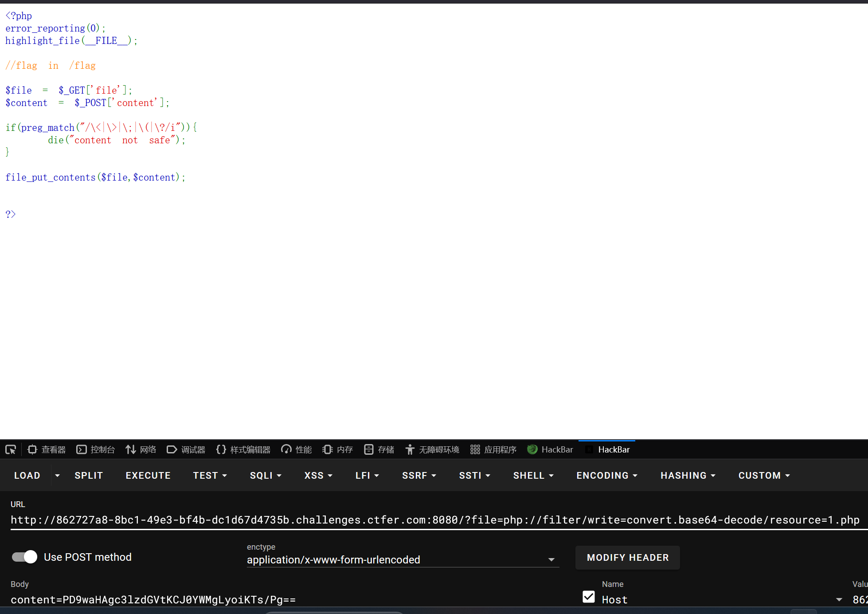Click the MODIFY HEADER button
The width and height of the screenshot is (868, 614).
click(627, 557)
